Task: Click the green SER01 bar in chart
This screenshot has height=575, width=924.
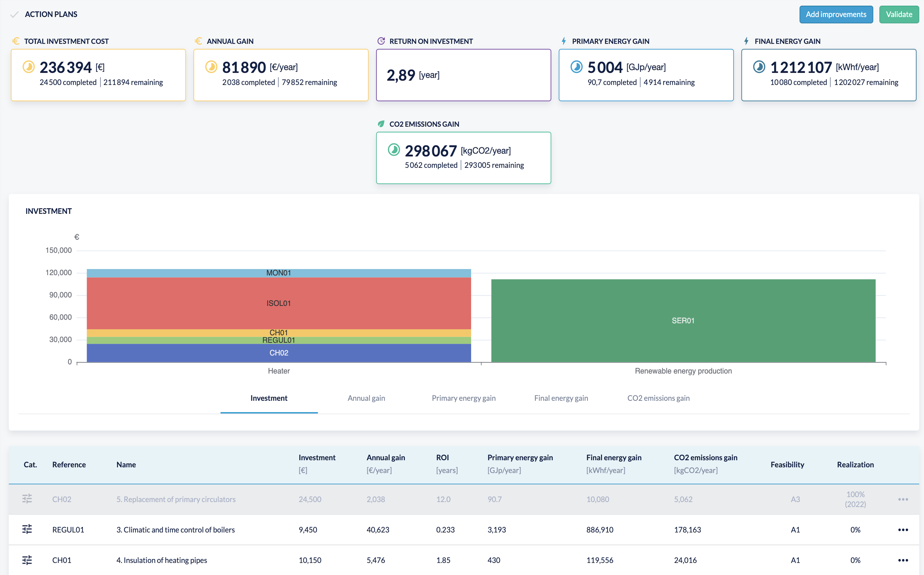Action: pos(683,321)
